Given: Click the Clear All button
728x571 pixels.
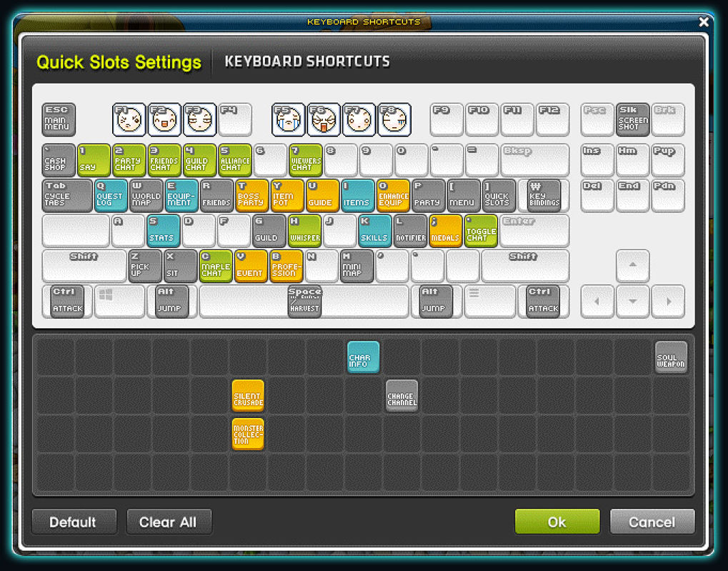Looking at the screenshot, I should click(x=169, y=522).
